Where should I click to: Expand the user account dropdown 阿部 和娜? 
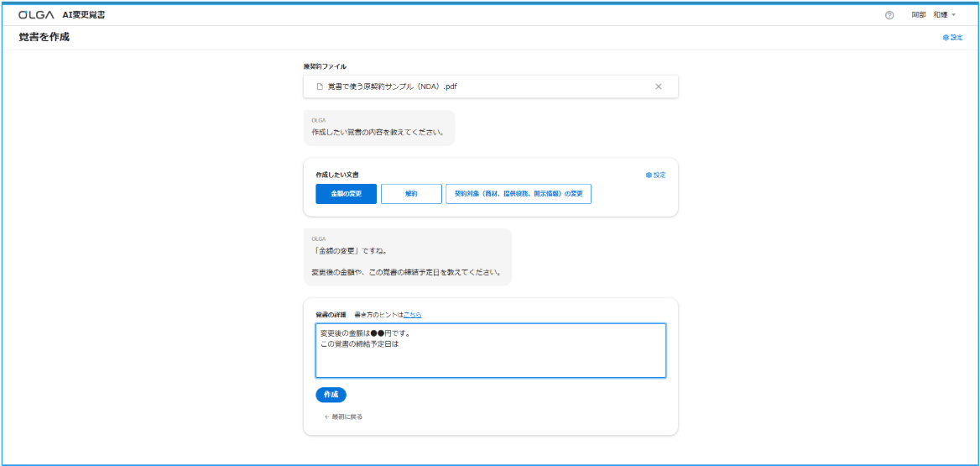(934, 14)
